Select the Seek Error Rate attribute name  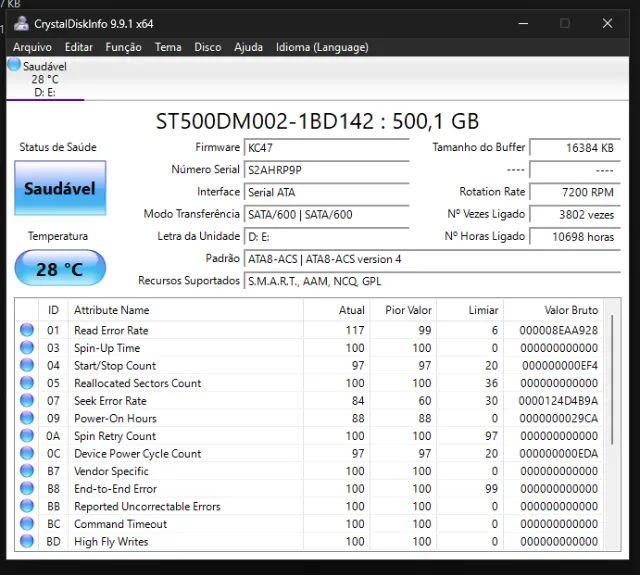(110, 400)
